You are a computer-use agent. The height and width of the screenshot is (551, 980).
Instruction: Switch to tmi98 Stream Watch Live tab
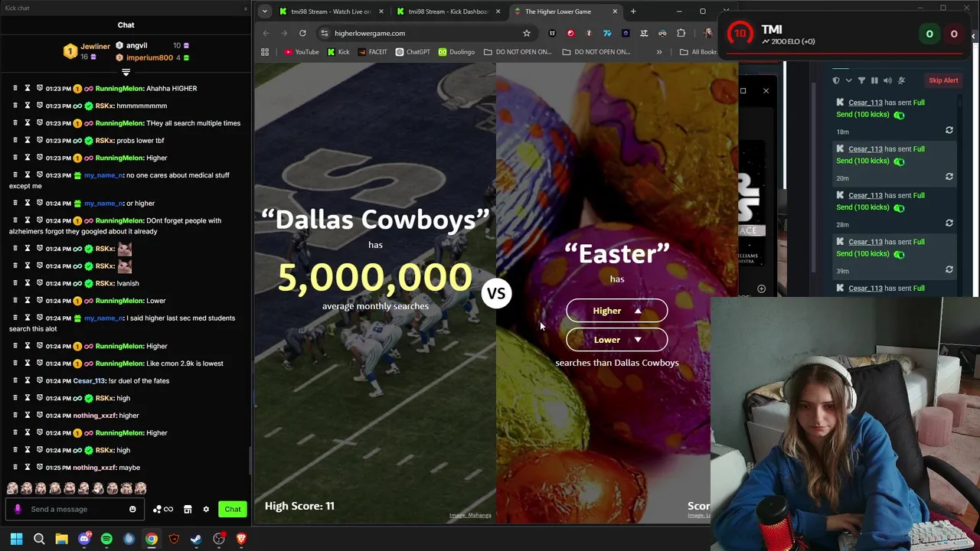[x=330, y=11]
